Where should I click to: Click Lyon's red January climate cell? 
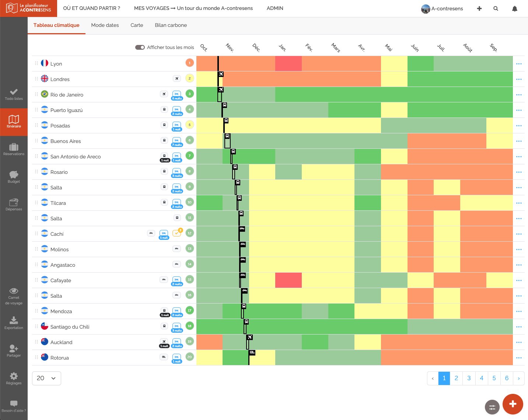[x=289, y=64]
